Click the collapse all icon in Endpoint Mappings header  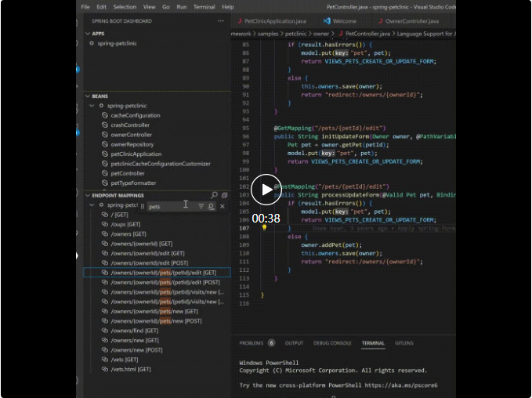coord(224,195)
